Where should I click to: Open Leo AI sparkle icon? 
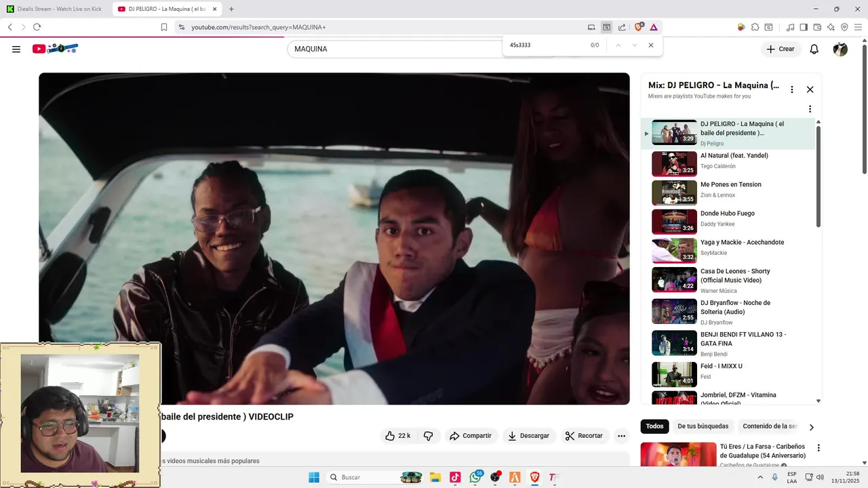coord(831,27)
